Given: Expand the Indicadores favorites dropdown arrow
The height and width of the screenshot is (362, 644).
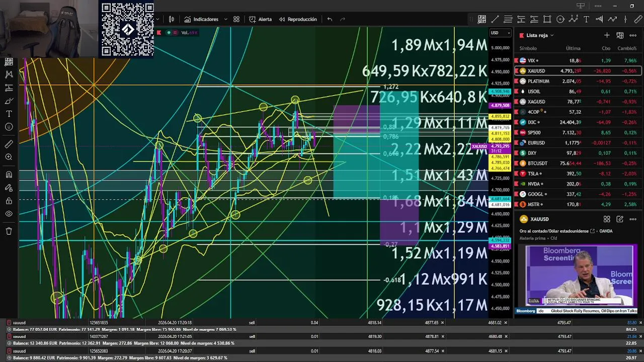Looking at the screenshot, I should [225, 19].
